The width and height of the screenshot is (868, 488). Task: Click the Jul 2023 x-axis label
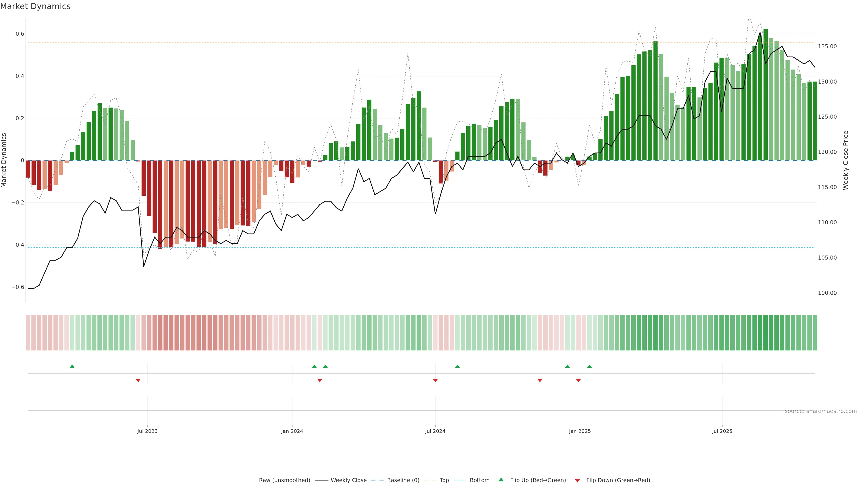pos(147,431)
